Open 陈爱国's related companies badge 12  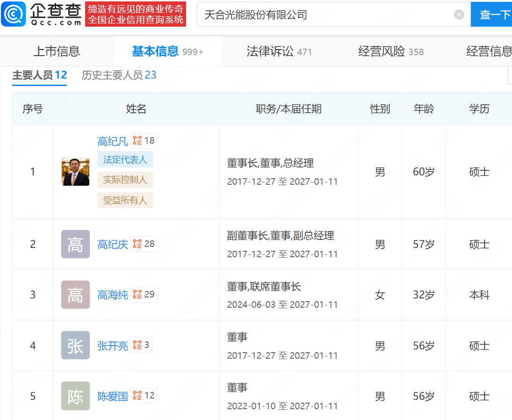click(x=144, y=396)
